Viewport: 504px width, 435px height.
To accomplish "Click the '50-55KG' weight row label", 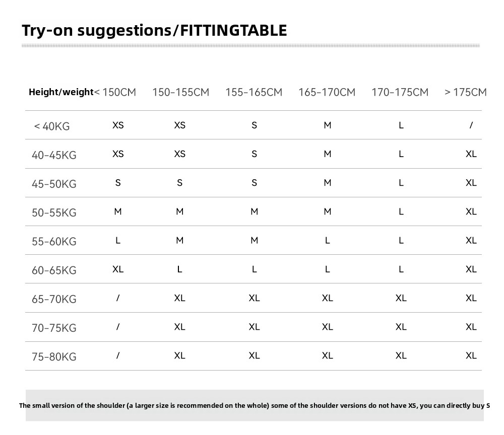I will click(54, 212).
